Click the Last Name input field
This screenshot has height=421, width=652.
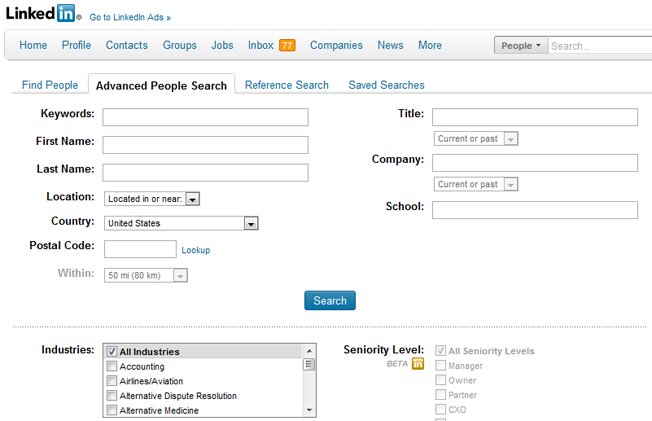pos(205,172)
